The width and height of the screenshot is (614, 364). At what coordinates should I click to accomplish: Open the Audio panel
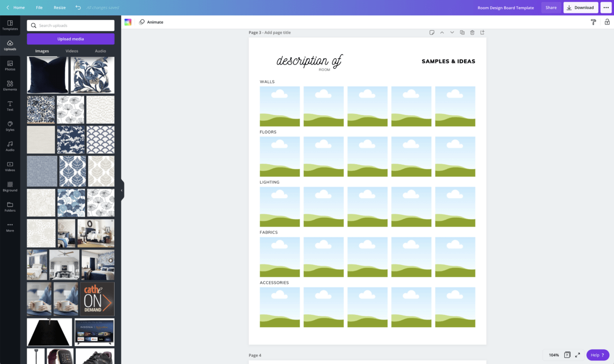pyautogui.click(x=10, y=146)
